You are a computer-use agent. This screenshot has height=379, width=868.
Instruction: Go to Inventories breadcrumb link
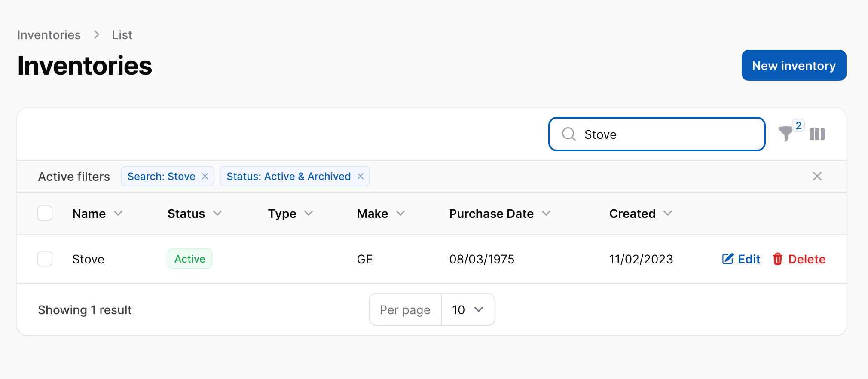pyautogui.click(x=49, y=35)
